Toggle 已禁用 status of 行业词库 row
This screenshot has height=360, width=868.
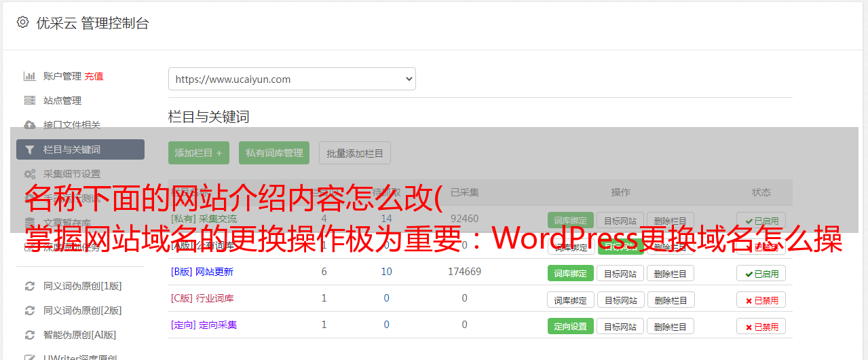pos(761,300)
